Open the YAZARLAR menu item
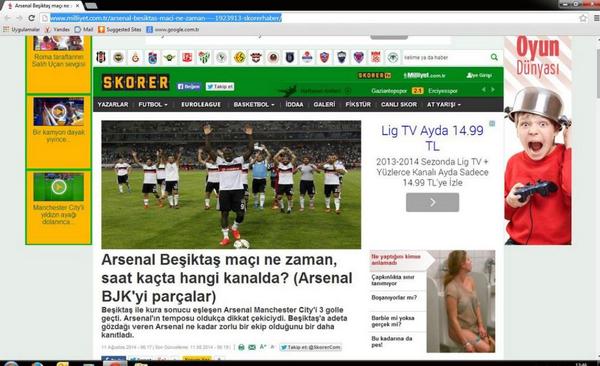This screenshot has width=600, height=366. pyautogui.click(x=113, y=105)
